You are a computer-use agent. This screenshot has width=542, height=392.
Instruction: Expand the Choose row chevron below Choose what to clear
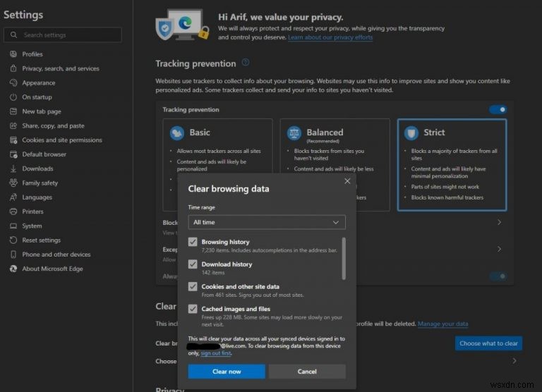[514, 361]
